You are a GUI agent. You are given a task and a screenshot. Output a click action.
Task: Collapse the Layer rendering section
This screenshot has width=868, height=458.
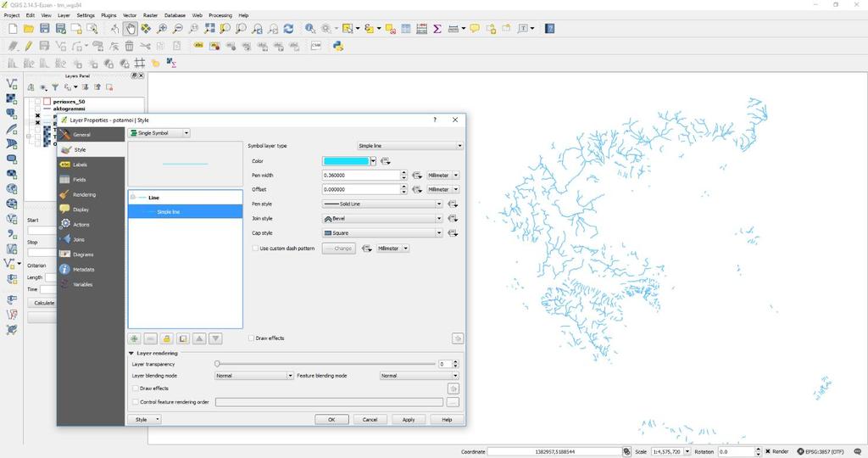point(131,354)
